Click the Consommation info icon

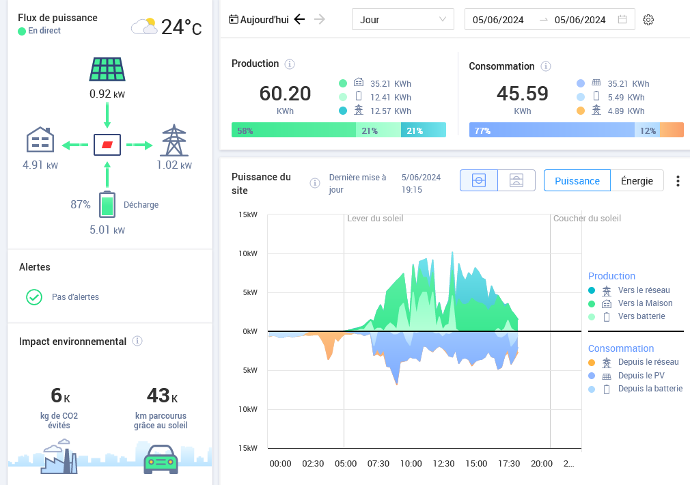point(546,66)
